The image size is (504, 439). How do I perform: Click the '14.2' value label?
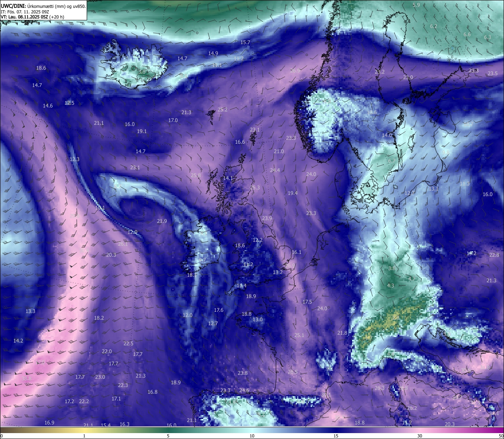tap(18, 341)
